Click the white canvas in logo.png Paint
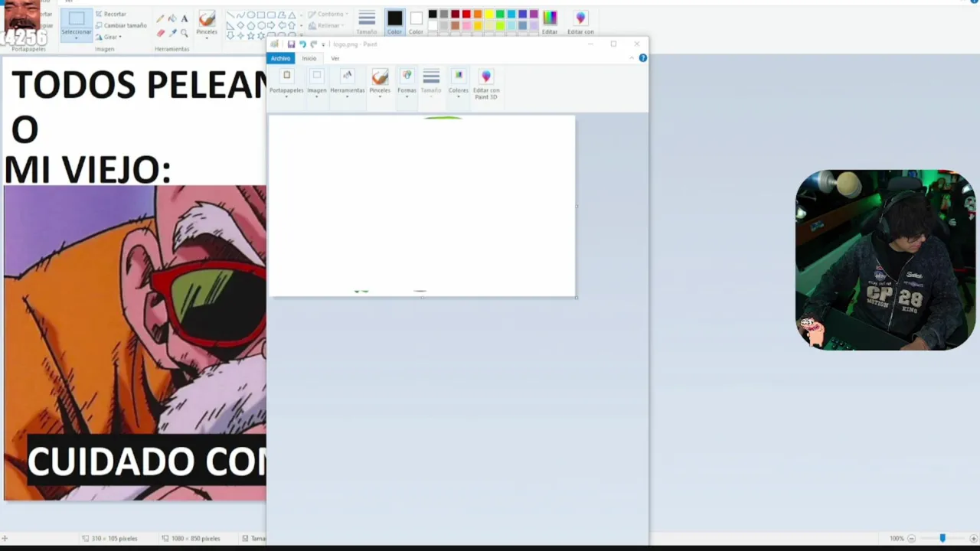This screenshot has height=551, width=980. click(422, 206)
